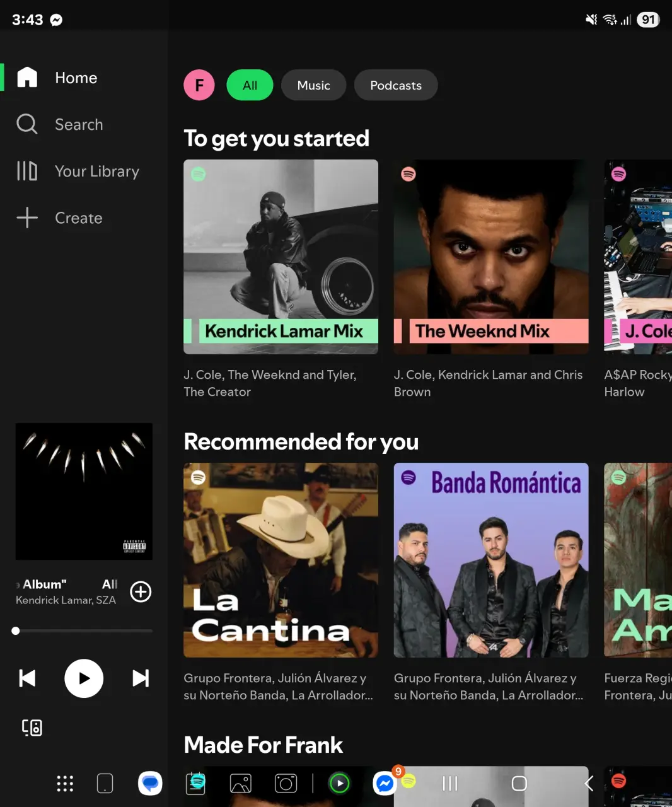This screenshot has width=672, height=807.
Task: Tap the home navigation button
Action: click(519, 784)
